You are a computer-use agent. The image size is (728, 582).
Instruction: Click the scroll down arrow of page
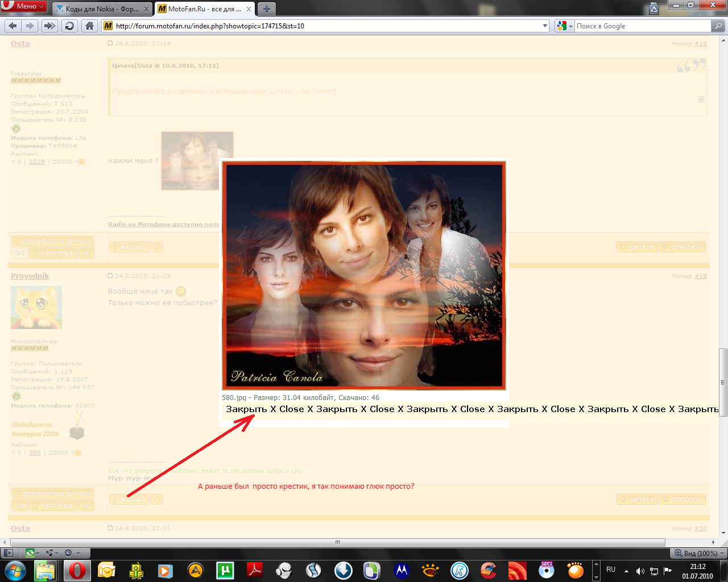pos(723,533)
